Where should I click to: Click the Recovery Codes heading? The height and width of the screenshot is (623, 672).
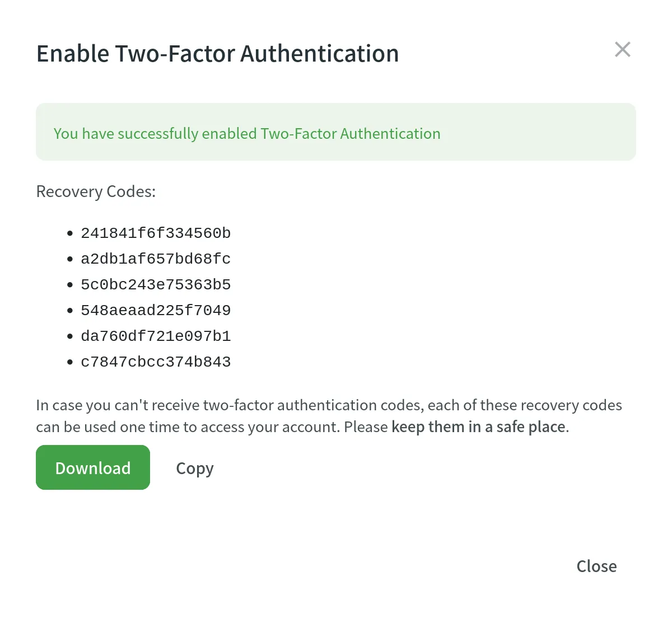tap(96, 191)
